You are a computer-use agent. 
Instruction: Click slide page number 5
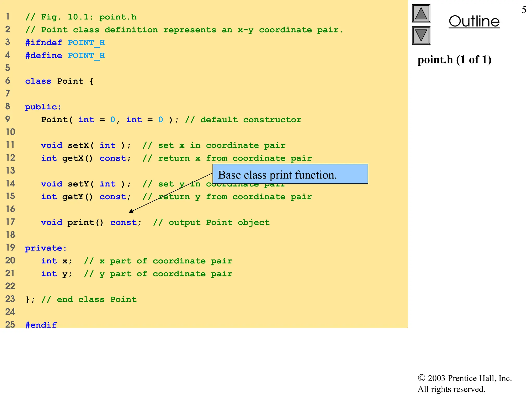(524, 10)
